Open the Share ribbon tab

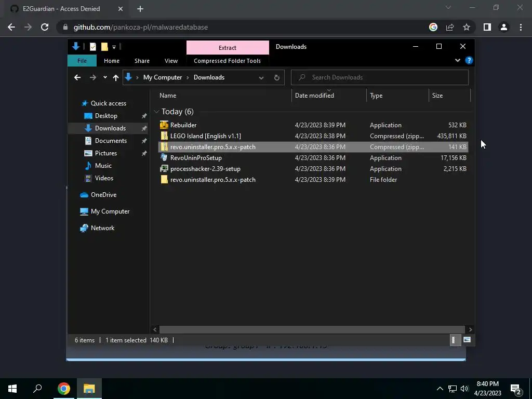142,61
